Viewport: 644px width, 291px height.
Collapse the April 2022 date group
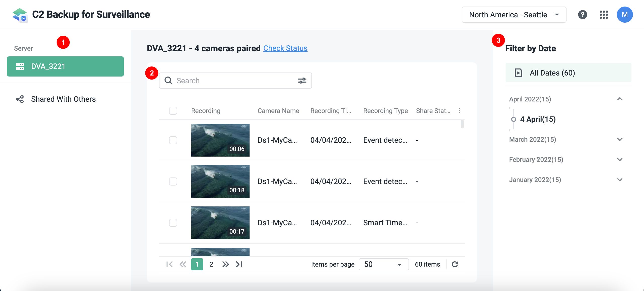click(x=620, y=99)
